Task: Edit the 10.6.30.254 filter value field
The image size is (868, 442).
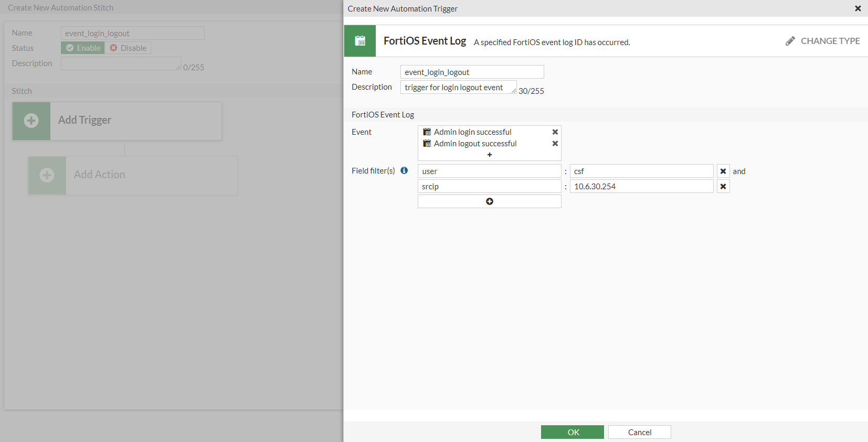Action: (x=641, y=187)
